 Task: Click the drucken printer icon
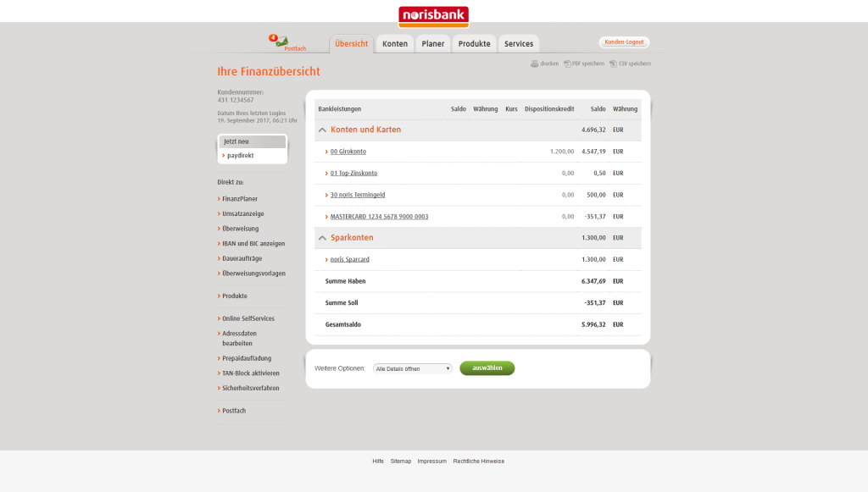534,64
